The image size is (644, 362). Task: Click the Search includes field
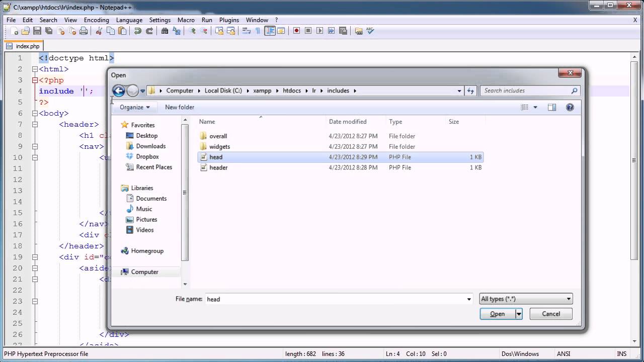(x=530, y=90)
